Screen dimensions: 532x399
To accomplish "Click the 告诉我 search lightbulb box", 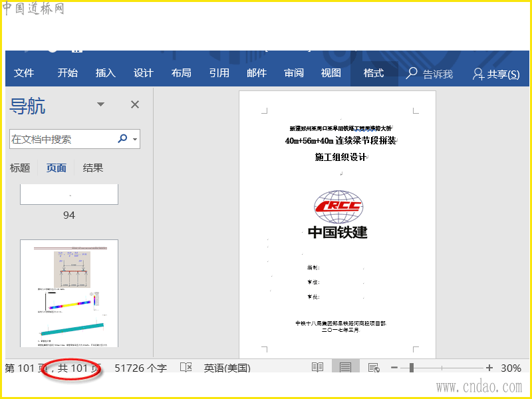I will (429, 73).
